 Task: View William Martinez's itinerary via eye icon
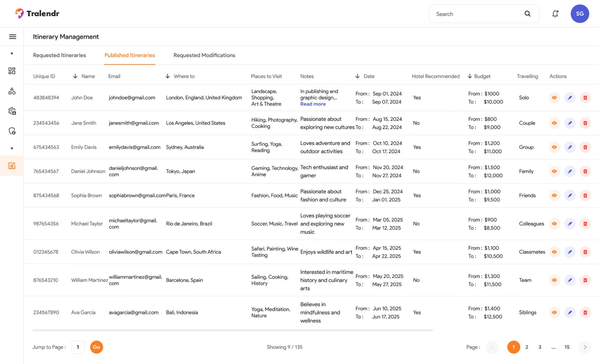coord(554,280)
